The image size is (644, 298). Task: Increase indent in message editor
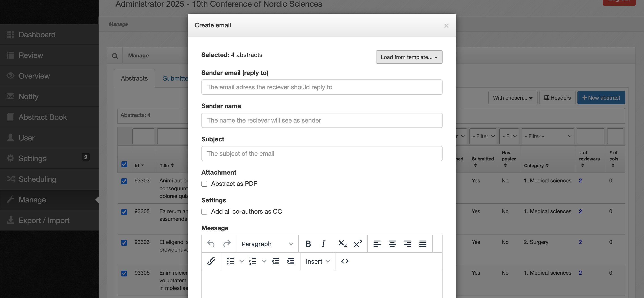290,261
